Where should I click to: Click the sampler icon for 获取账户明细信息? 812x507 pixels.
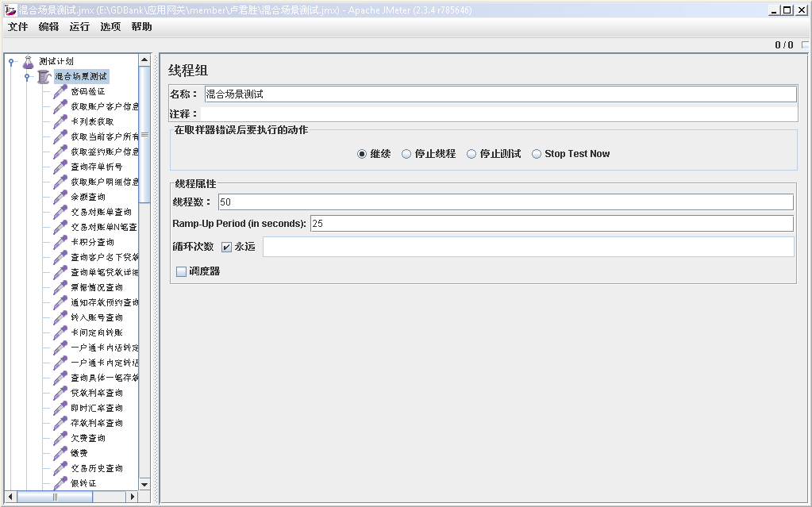click(x=60, y=182)
